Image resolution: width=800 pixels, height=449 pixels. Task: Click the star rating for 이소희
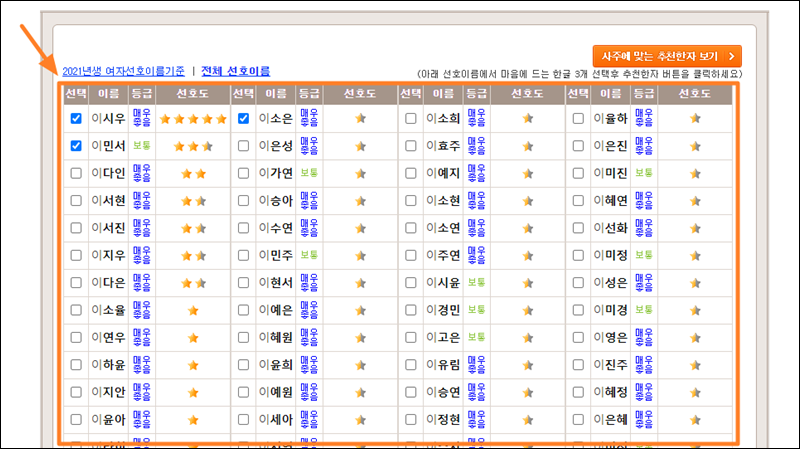tap(528, 118)
